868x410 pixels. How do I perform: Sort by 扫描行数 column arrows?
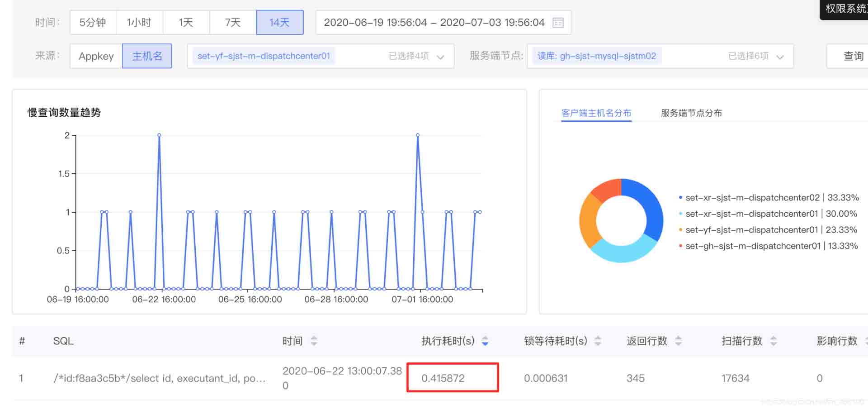[774, 341]
